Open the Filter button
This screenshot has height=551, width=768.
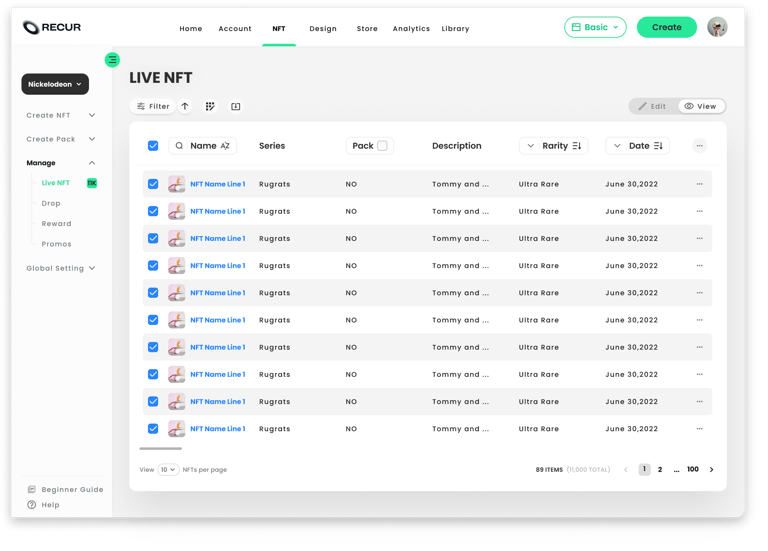point(153,106)
